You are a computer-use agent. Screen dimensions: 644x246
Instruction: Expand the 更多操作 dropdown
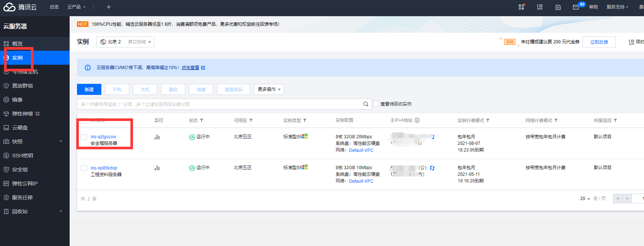pos(269,89)
